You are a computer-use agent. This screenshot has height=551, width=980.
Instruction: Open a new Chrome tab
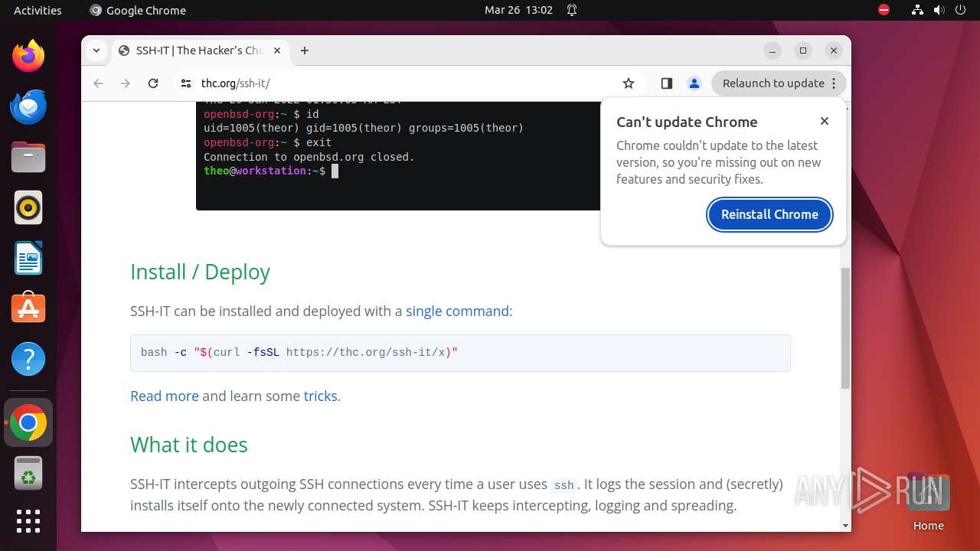tap(305, 51)
